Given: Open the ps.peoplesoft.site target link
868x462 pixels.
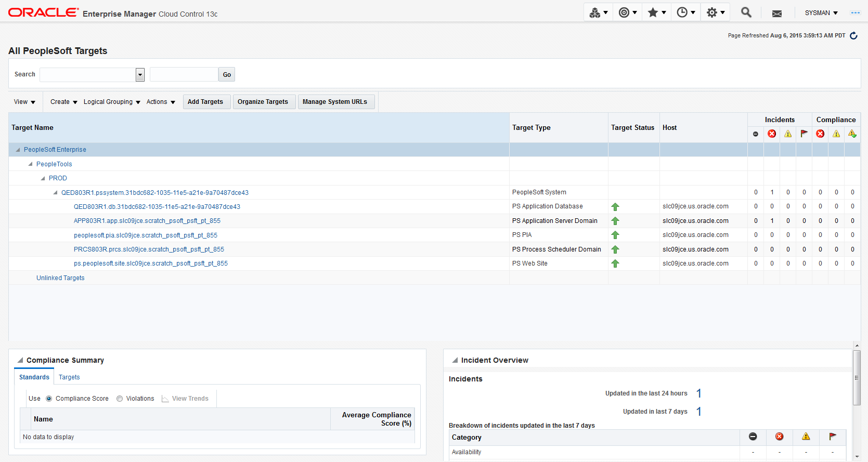Looking at the screenshot, I should pyautogui.click(x=151, y=263).
